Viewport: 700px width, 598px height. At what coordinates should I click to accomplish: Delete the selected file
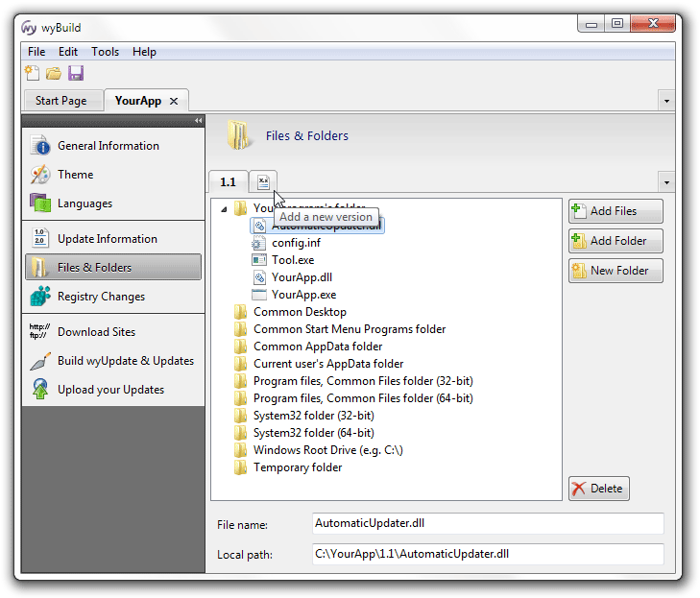click(599, 489)
